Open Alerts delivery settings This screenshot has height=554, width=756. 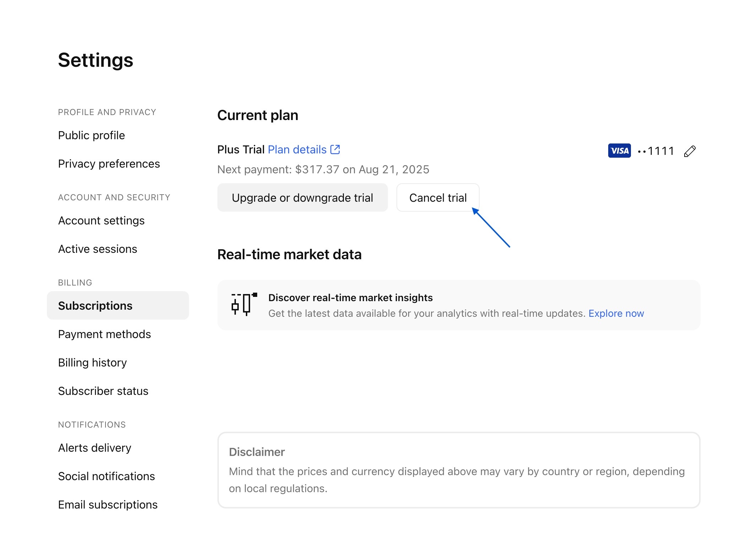coord(94,448)
